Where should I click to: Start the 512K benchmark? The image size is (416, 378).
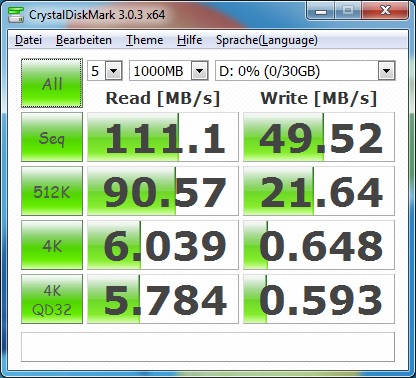52,191
